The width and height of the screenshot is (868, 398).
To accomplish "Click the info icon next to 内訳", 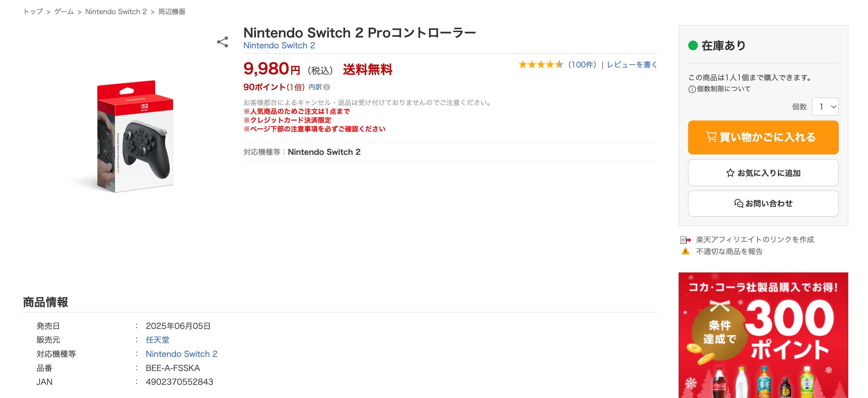I will (x=327, y=87).
